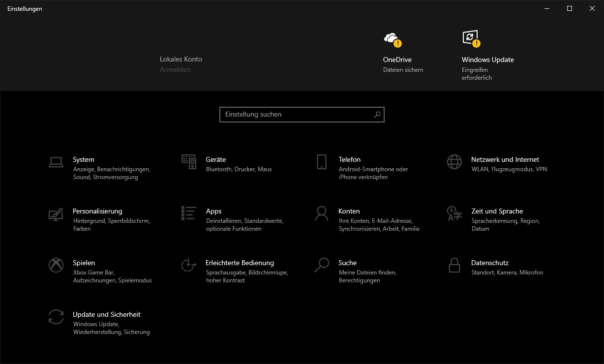Click the Erleichterte Bedienung dial icon

pos(189,265)
